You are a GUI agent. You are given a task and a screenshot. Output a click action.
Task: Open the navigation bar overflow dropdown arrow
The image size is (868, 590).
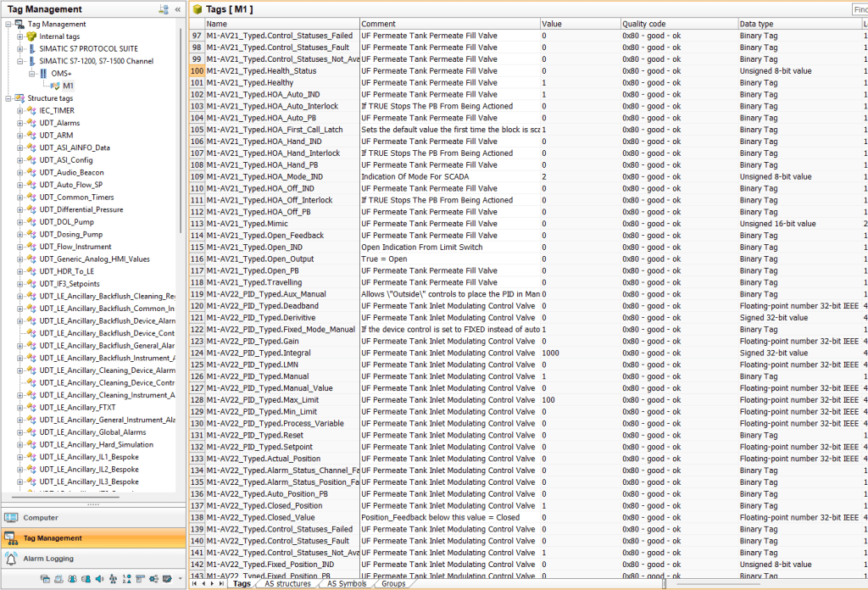(x=180, y=579)
